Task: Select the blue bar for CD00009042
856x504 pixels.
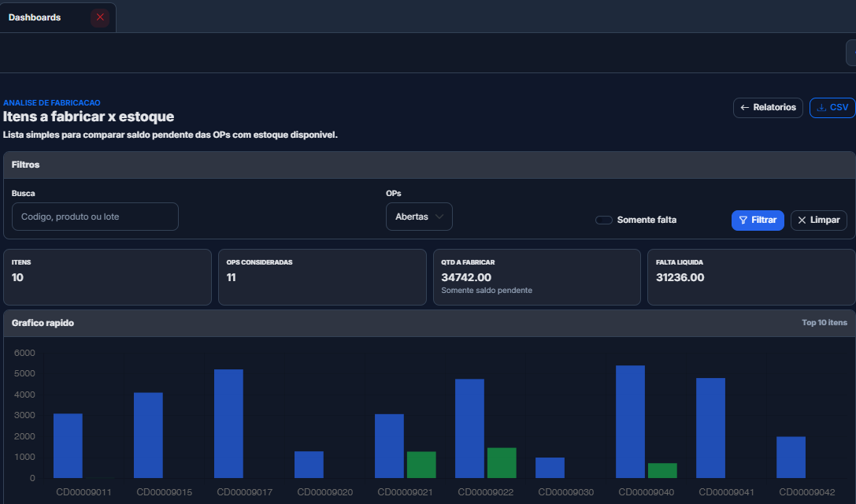Action: 791,458
